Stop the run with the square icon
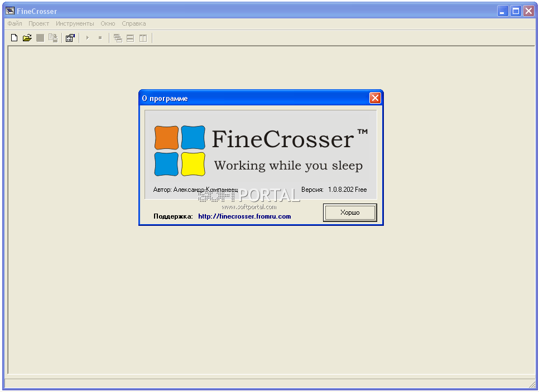Screen dimensions: 539x392 click(100, 38)
